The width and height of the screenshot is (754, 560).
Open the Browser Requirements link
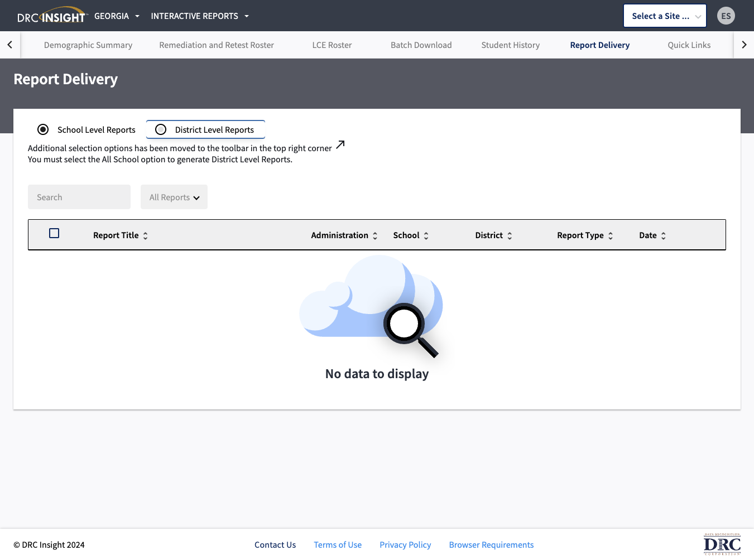coord(491,544)
